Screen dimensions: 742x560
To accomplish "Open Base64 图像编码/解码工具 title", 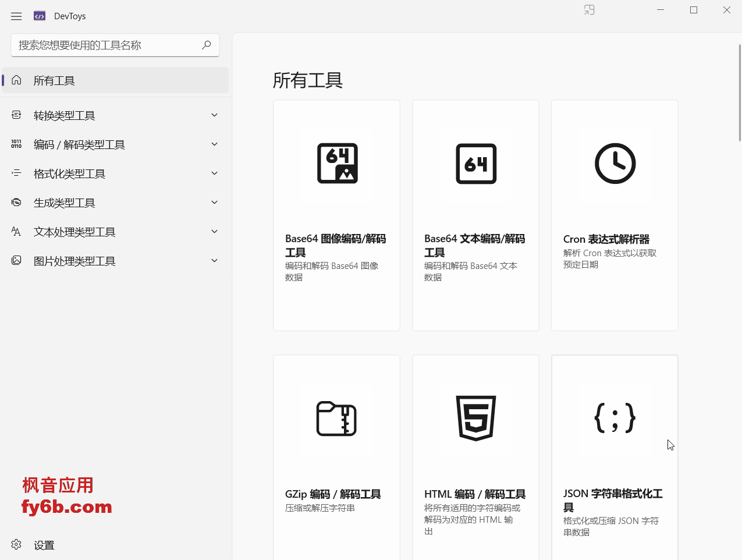I will pos(336,245).
